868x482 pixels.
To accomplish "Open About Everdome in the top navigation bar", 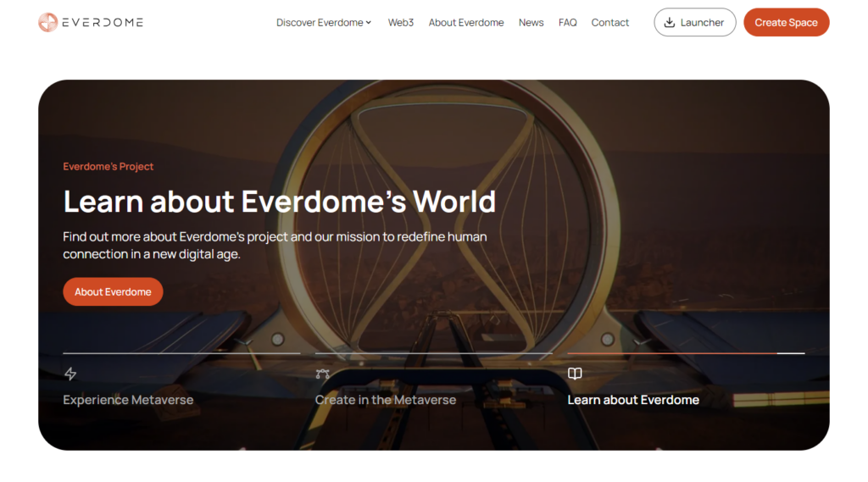I will click(x=465, y=22).
